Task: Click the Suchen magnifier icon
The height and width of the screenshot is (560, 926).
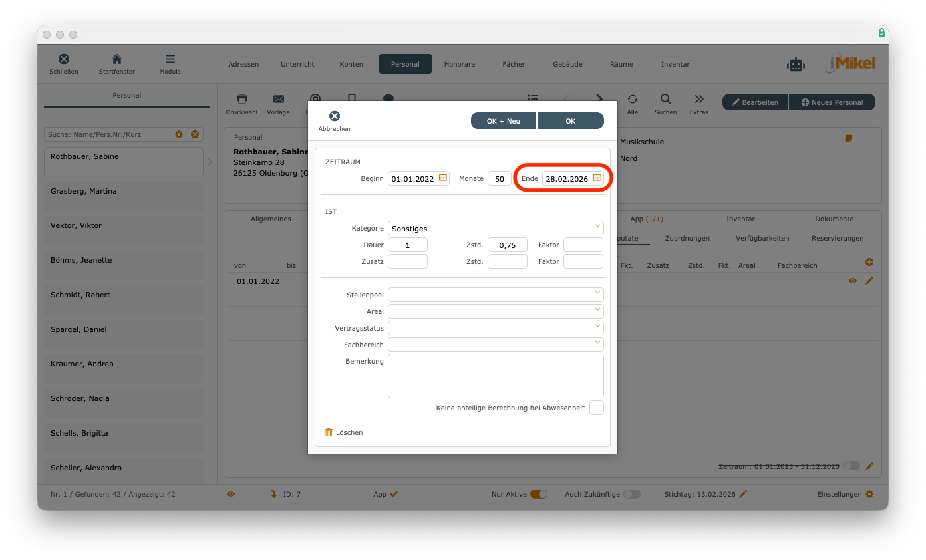Action: point(665,99)
